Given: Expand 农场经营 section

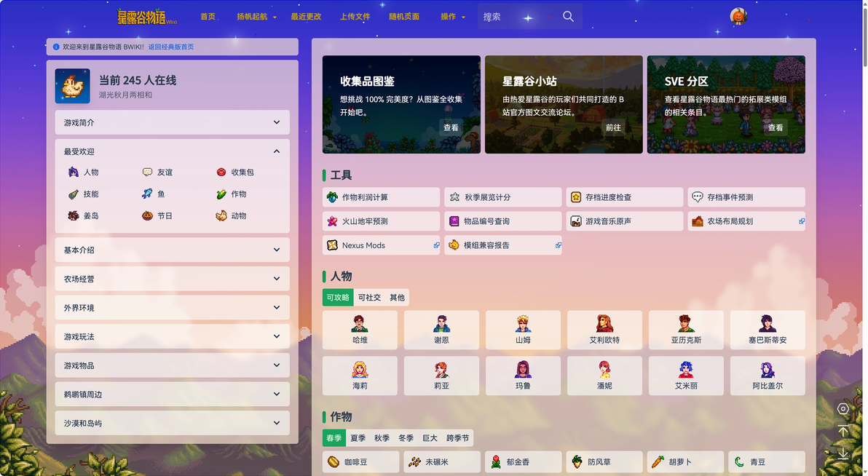Looking at the screenshot, I should pos(172,279).
